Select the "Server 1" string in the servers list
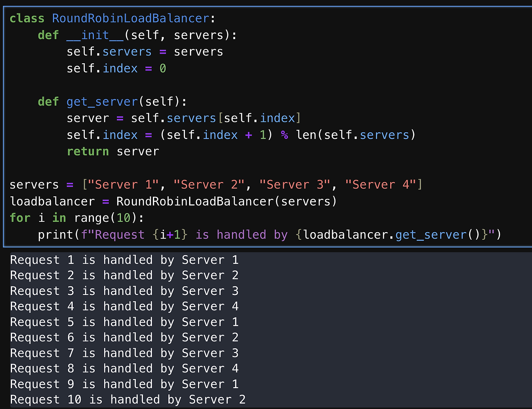 123,185
